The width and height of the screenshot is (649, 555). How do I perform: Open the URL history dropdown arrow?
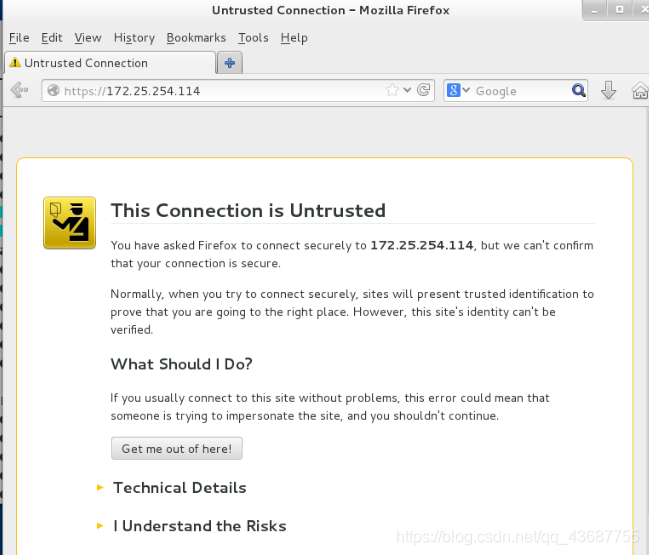407,90
